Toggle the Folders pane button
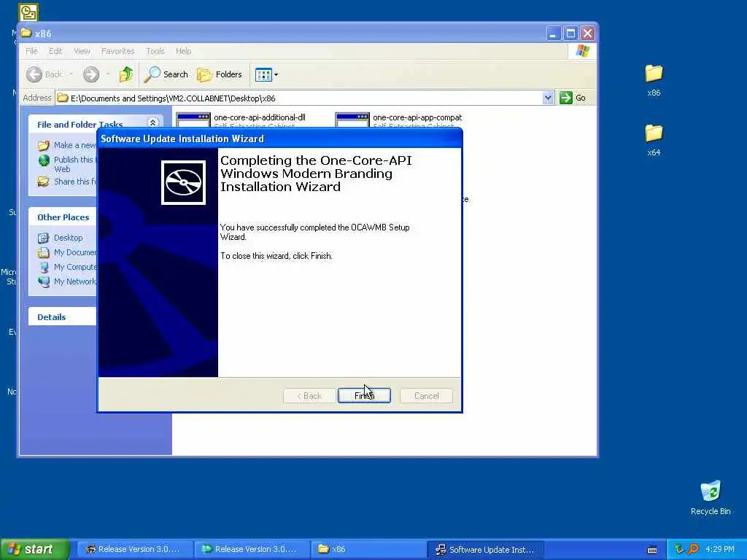The height and width of the screenshot is (560, 747). 220,74
